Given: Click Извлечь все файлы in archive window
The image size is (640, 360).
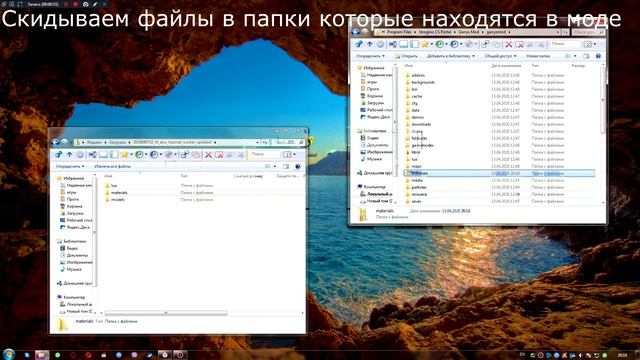Looking at the screenshot, I should click(112, 167).
